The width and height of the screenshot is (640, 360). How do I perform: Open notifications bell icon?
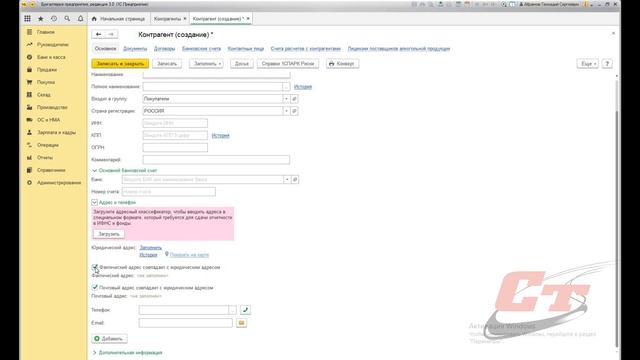tap(80, 18)
